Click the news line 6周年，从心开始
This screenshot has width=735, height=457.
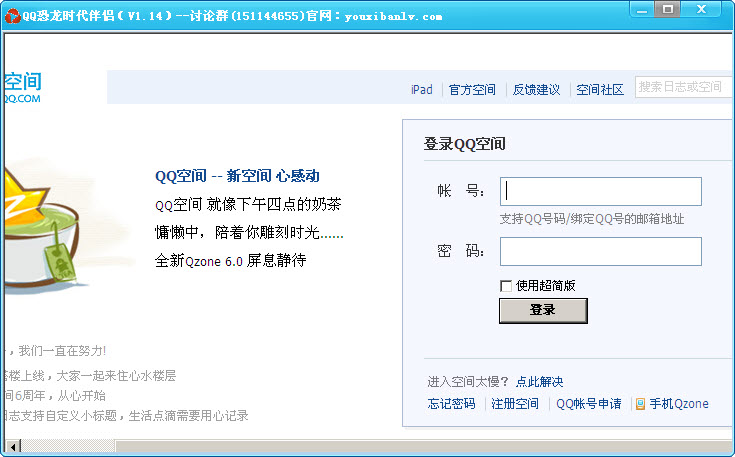tap(55, 396)
